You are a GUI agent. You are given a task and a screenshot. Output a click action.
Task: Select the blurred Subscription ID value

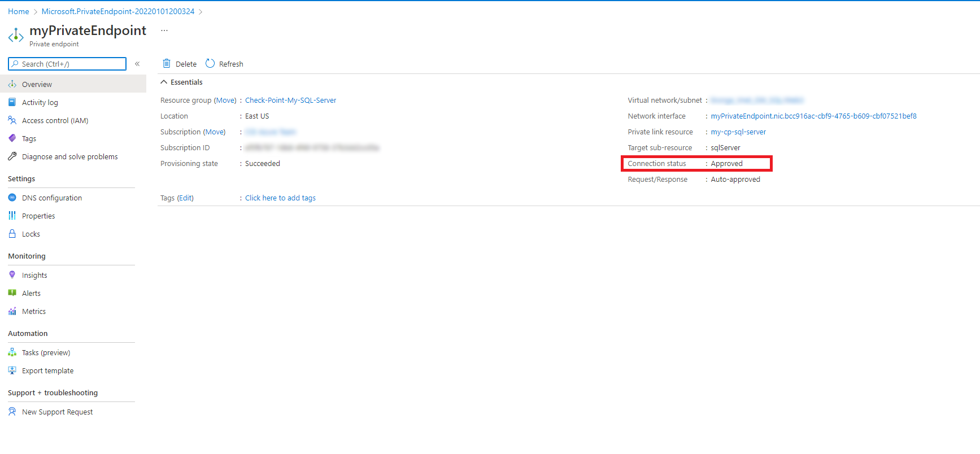click(x=312, y=147)
